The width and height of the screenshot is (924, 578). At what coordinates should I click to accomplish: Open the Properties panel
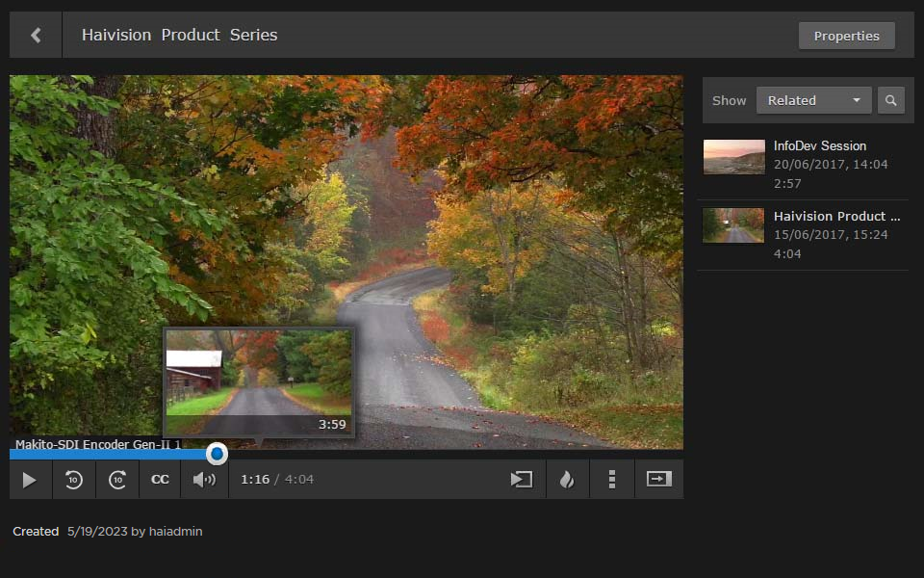(x=846, y=36)
